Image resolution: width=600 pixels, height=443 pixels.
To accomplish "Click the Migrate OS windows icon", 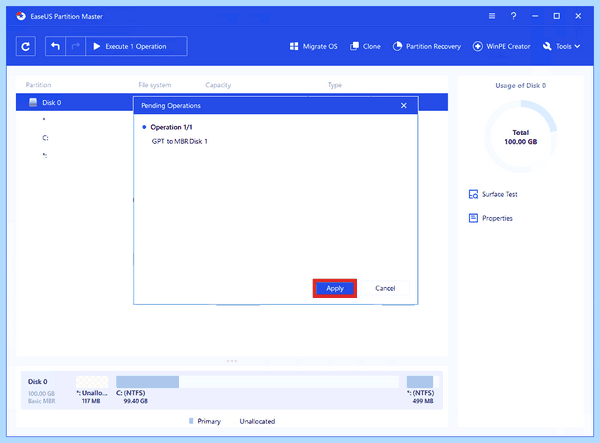I will [294, 46].
